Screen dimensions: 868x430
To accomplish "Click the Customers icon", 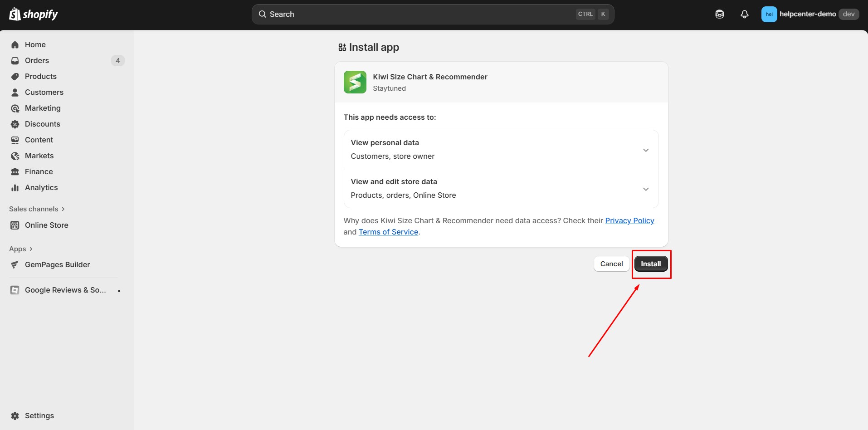I will [x=15, y=92].
